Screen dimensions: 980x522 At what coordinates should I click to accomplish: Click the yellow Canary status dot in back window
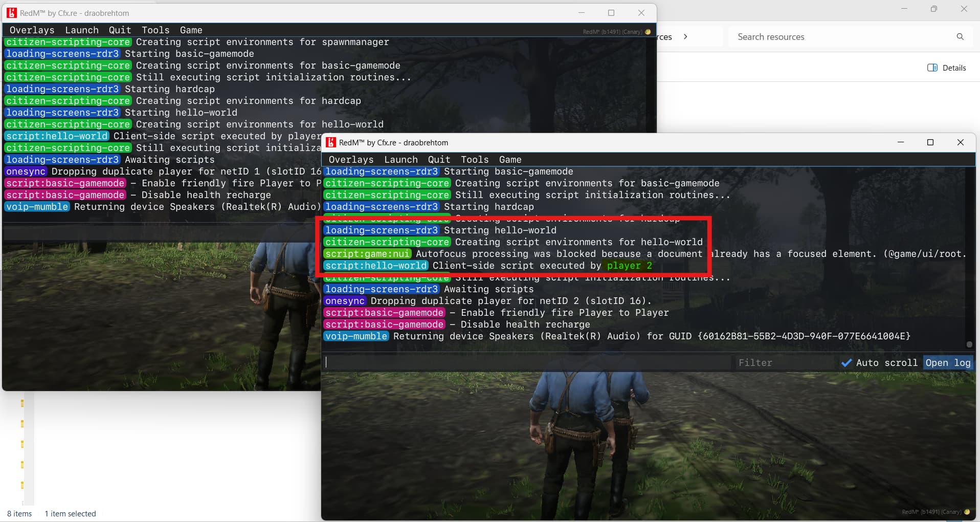pyautogui.click(x=648, y=32)
